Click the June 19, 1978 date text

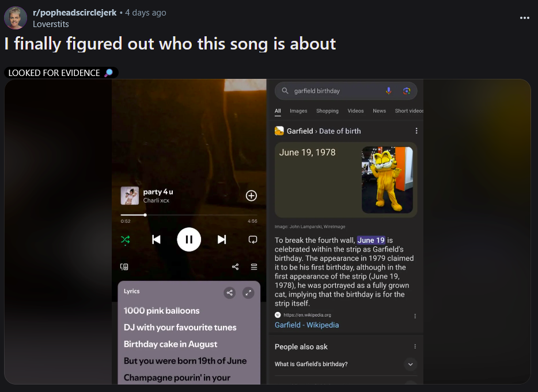coord(307,153)
